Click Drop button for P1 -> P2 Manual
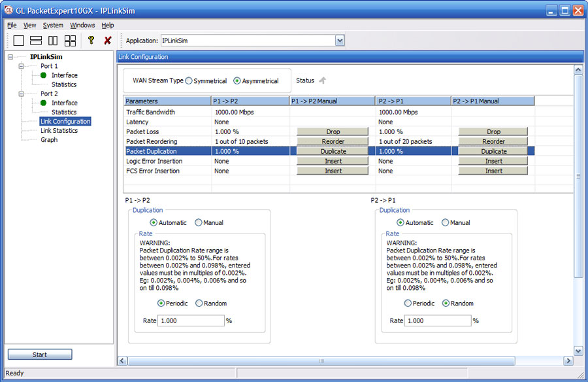Viewport: 588px width, 382px height. tap(333, 131)
